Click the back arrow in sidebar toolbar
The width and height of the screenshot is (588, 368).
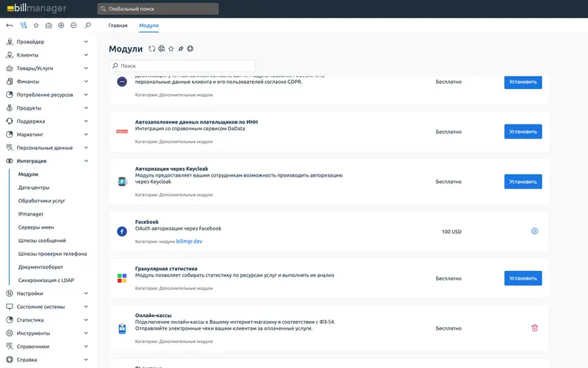point(10,26)
